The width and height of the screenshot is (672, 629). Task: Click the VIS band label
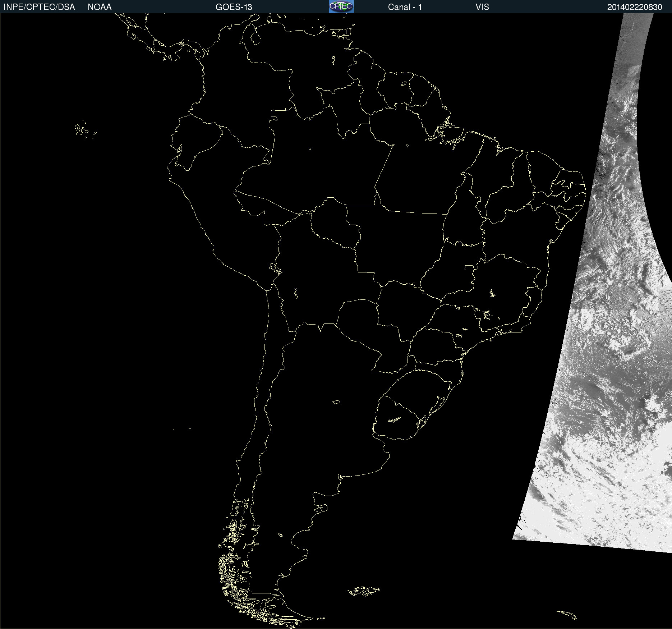click(482, 7)
